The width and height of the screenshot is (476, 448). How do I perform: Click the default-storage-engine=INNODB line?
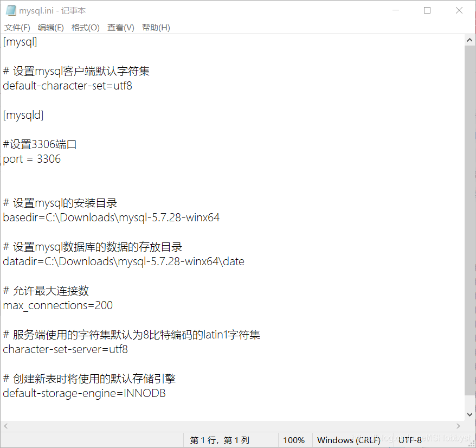(x=84, y=393)
